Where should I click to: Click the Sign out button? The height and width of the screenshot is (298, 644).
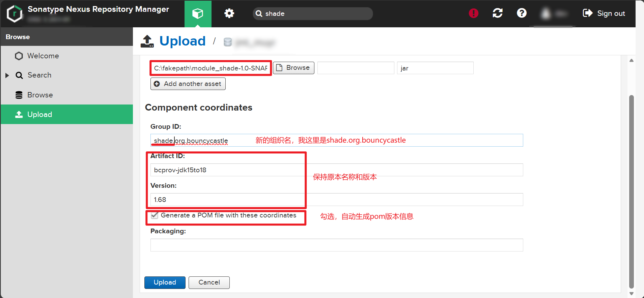click(604, 13)
